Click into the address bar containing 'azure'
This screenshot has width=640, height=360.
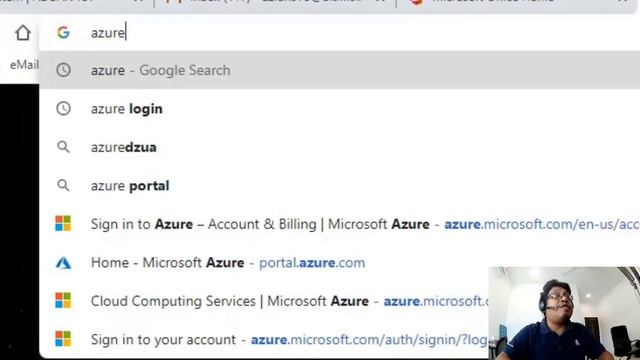(340, 33)
